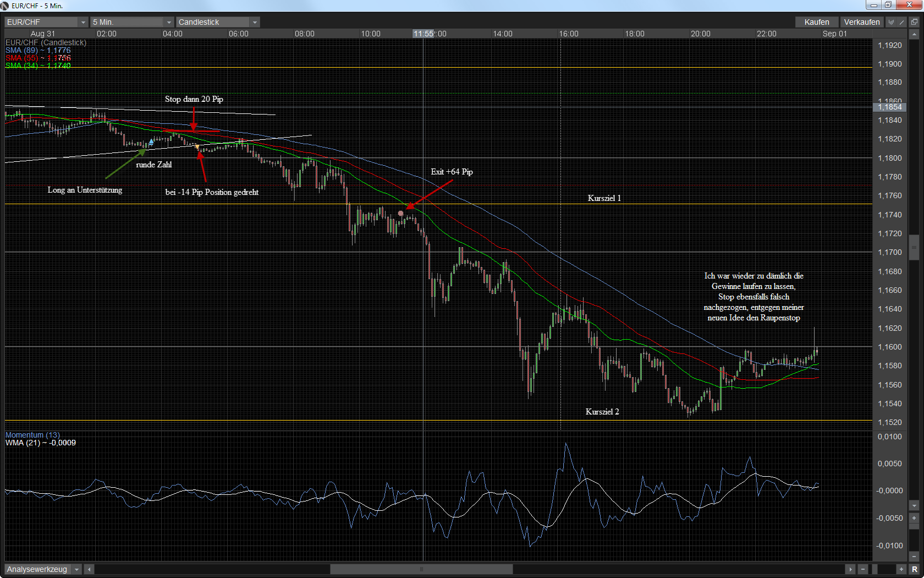This screenshot has height=578, width=924.
Task: Click the 1,1900 price axis label
Action: (890, 64)
